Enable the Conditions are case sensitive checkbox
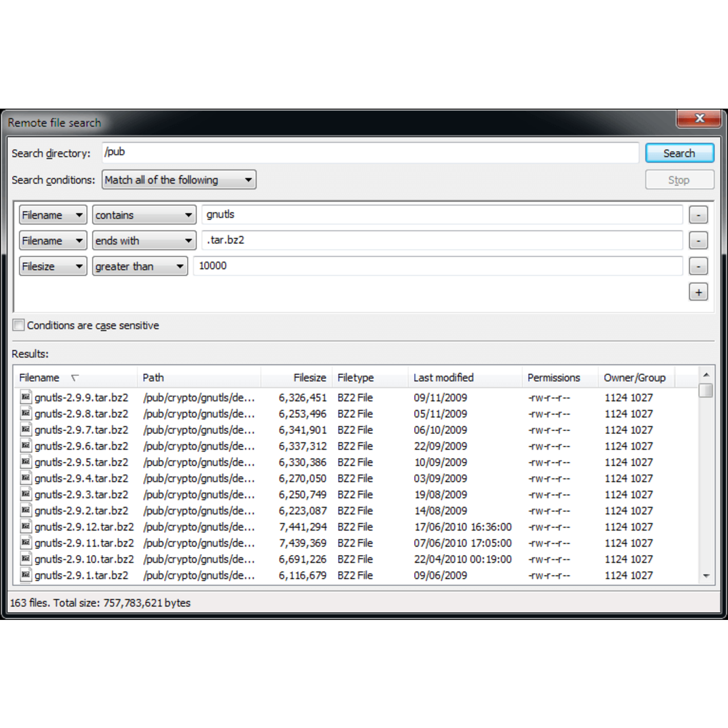 (x=18, y=325)
